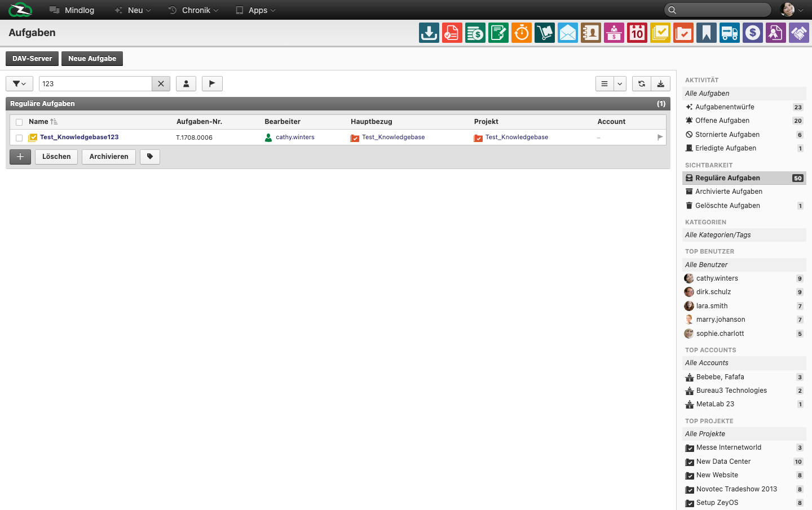
Task: Select Alle Kategorien/Tags in sidebar
Action: click(744, 235)
